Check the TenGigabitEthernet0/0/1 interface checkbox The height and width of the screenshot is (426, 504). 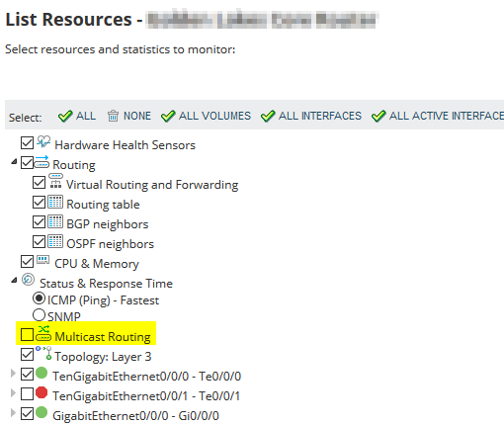point(27,393)
